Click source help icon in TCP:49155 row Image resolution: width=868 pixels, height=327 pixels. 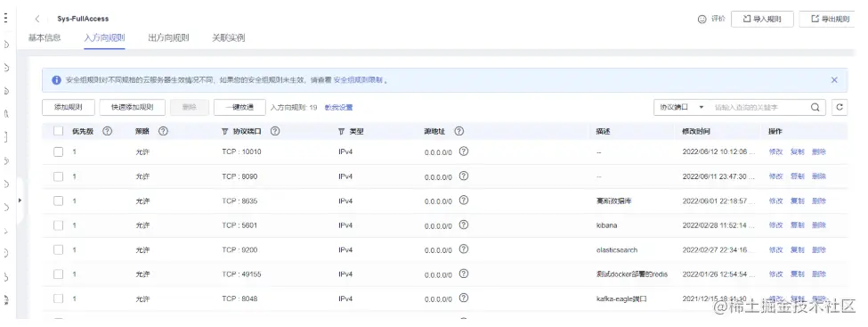[x=464, y=274]
